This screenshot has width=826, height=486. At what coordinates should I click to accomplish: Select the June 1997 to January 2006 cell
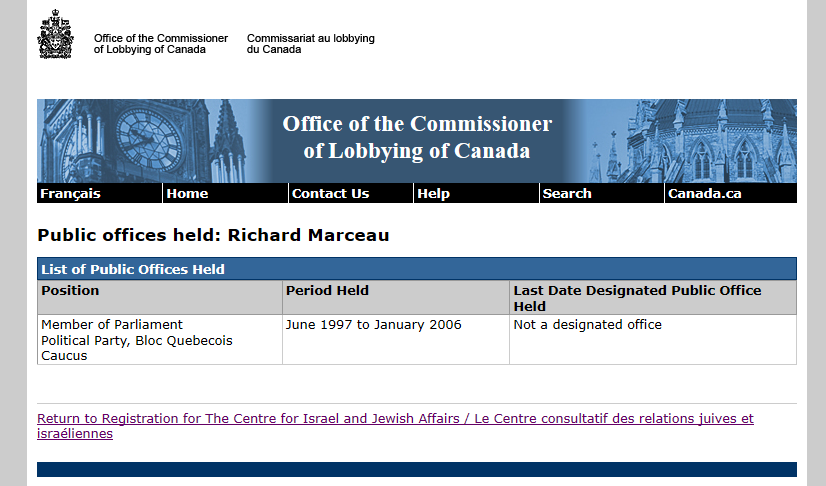tap(396, 340)
